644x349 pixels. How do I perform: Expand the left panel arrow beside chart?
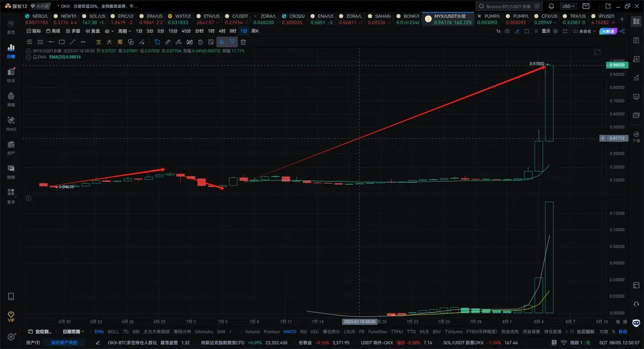tap(28, 198)
